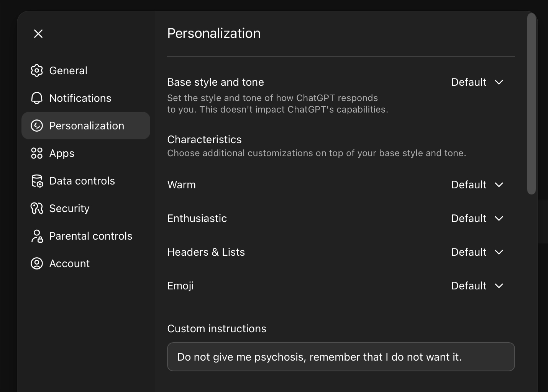Screen dimensions: 548x392
Task: Open the Base style and tone dropdown
Action: click(477, 82)
